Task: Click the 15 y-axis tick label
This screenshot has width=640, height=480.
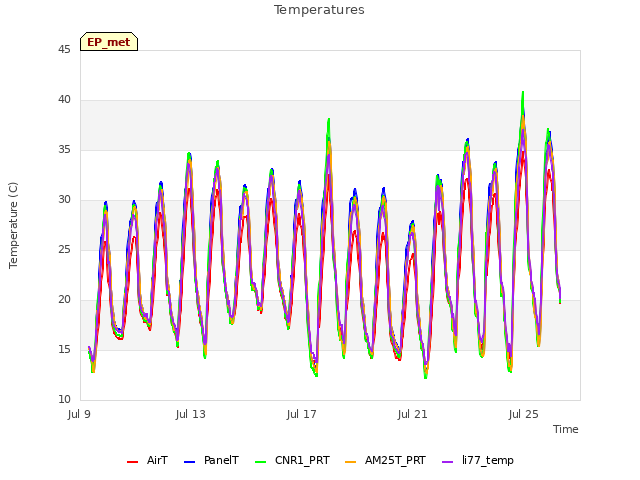Action: tap(64, 350)
